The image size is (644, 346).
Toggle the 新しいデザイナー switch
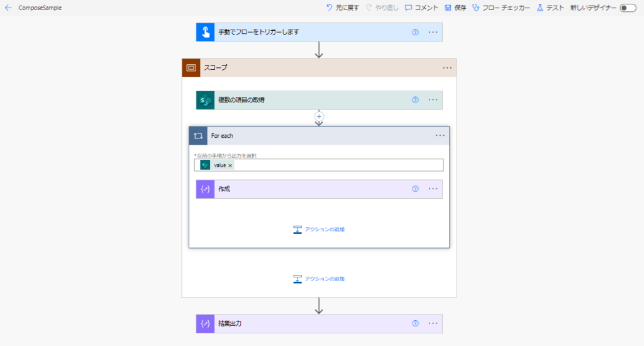(628, 8)
